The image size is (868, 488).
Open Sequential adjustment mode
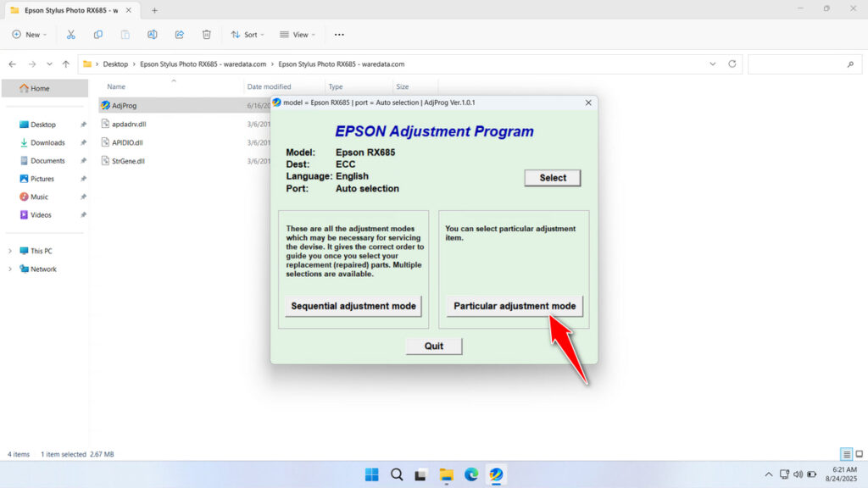[x=353, y=306]
